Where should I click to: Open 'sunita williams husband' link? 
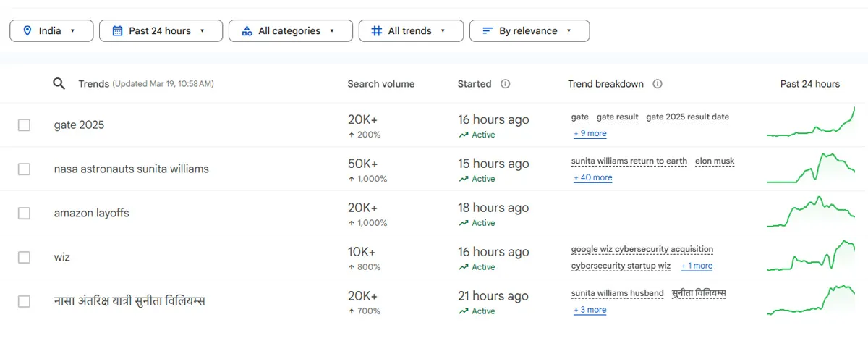pyautogui.click(x=618, y=294)
